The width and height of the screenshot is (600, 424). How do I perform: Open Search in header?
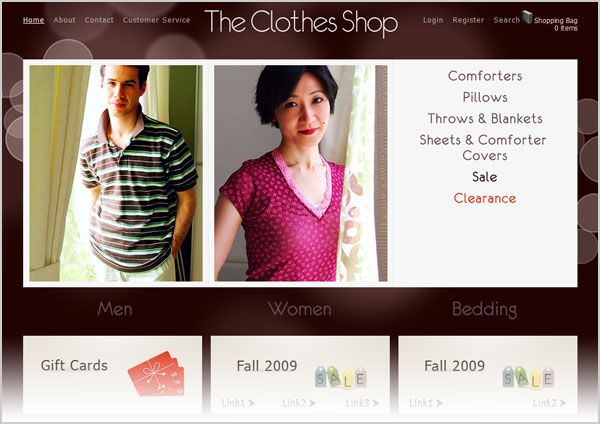click(x=507, y=20)
